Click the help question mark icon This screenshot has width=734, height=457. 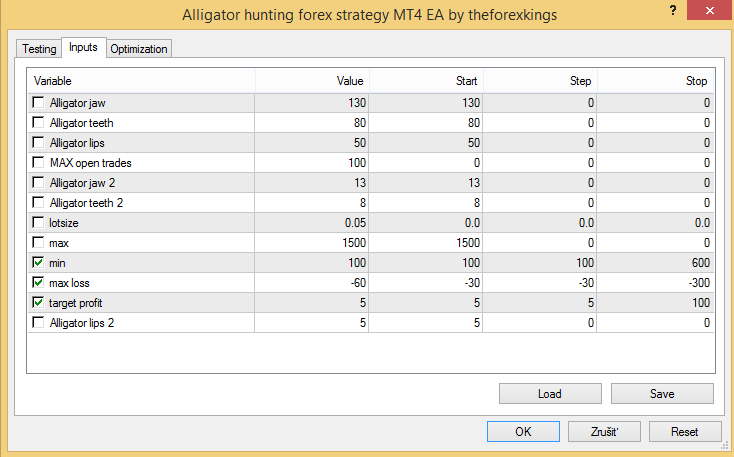tap(673, 10)
